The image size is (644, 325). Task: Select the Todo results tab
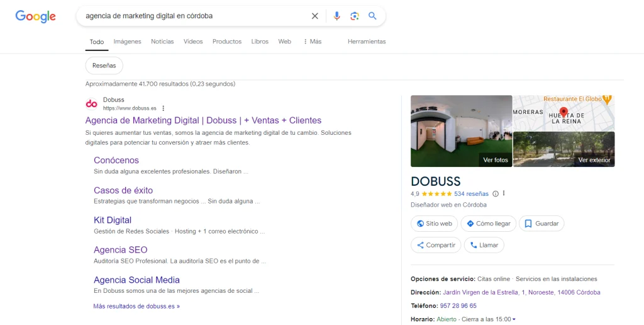pyautogui.click(x=97, y=42)
